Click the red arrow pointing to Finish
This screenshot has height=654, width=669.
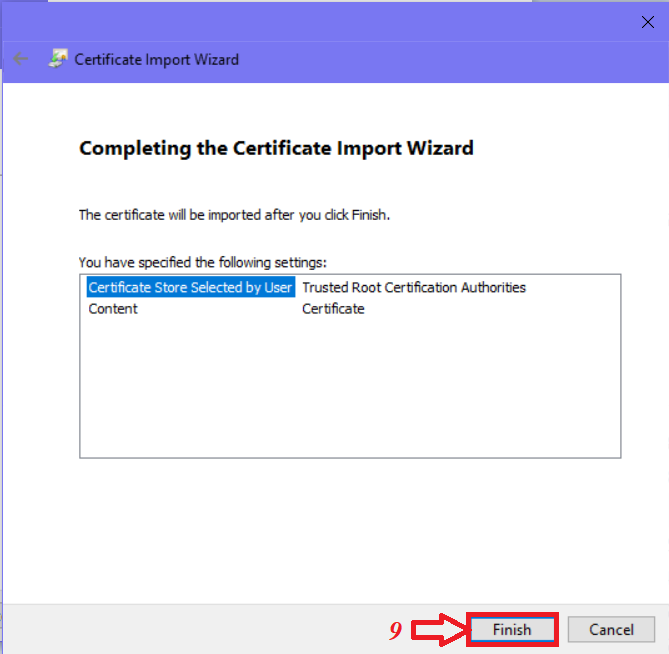click(x=438, y=631)
